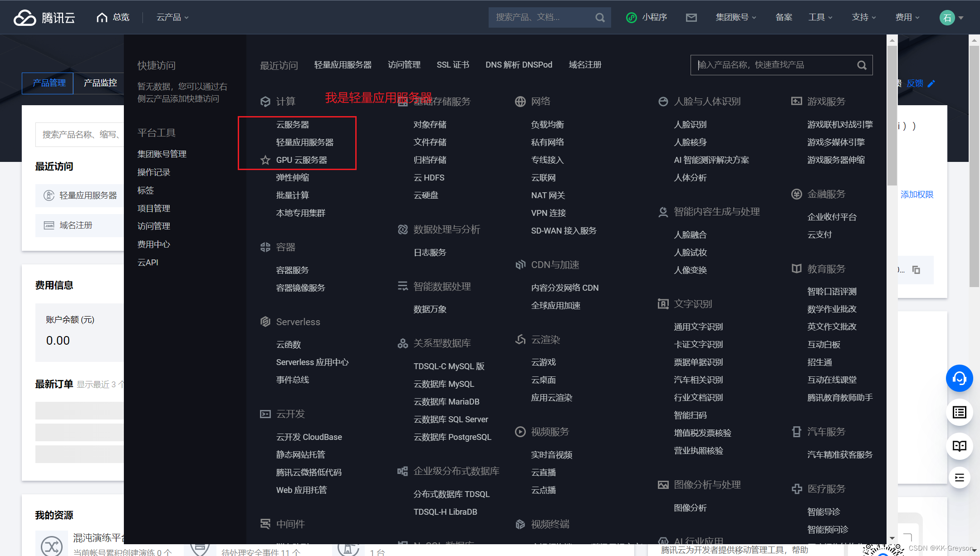Open the floating document list icon
Image resolution: width=980 pixels, height=556 pixels.
pyautogui.click(x=960, y=412)
